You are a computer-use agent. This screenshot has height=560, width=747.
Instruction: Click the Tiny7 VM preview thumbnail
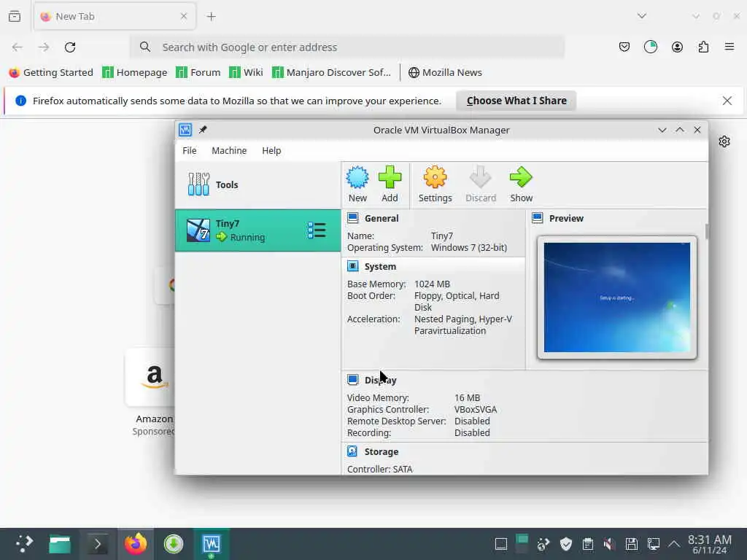coord(617,297)
